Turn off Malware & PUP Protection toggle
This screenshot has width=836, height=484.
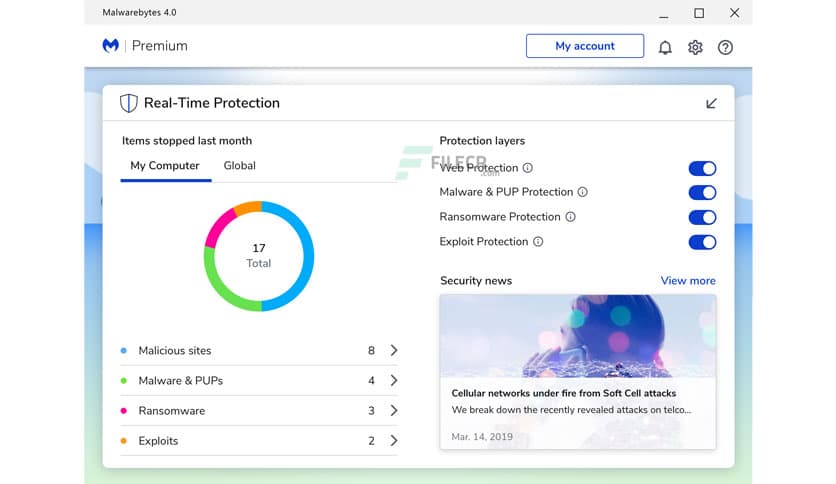tap(702, 192)
